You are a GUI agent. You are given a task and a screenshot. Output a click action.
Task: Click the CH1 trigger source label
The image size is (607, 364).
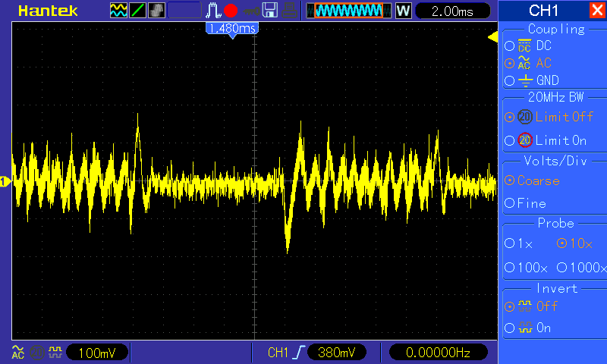coord(278,353)
